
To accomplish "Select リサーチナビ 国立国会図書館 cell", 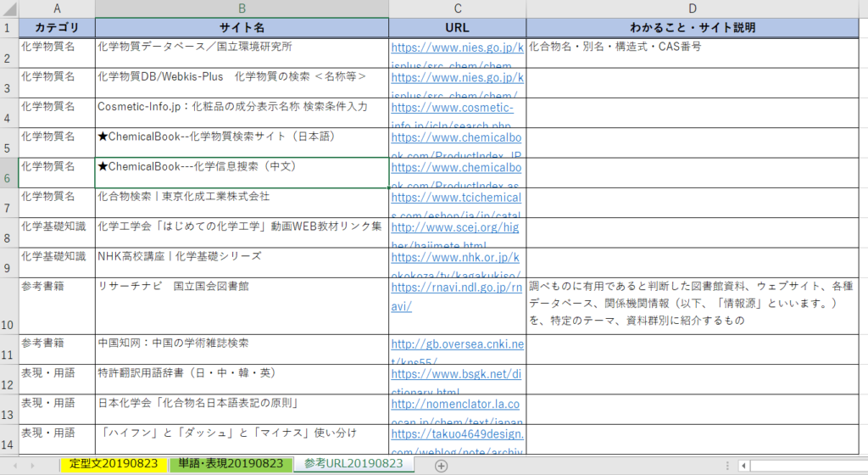I will click(x=242, y=306).
